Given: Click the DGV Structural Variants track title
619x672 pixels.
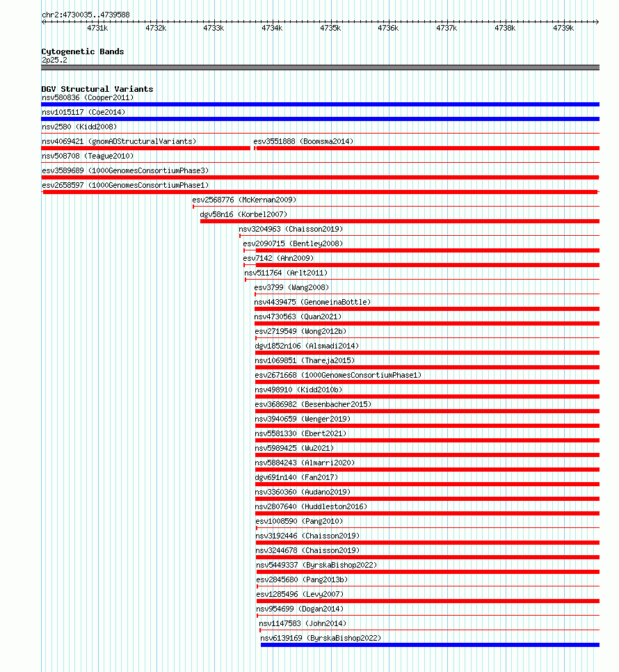Looking at the screenshot, I should click(x=97, y=89).
